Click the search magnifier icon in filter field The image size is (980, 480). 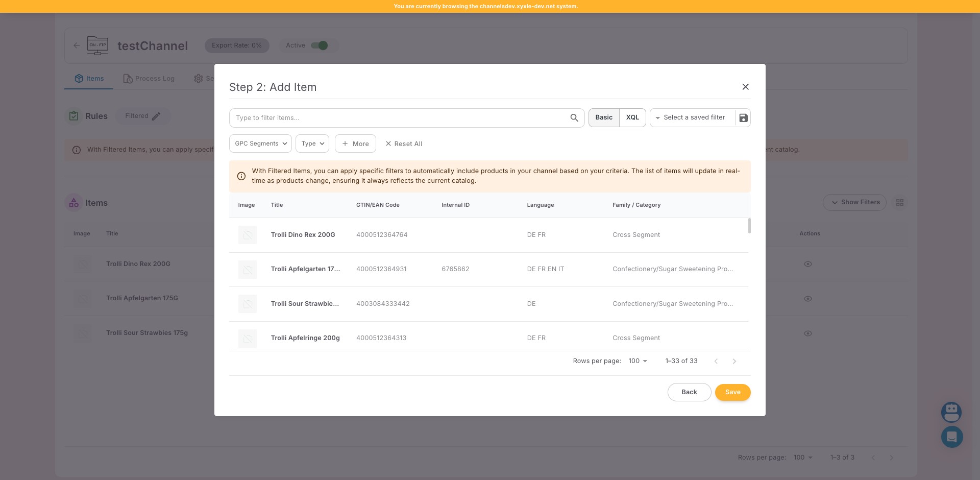tap(574, 118)
